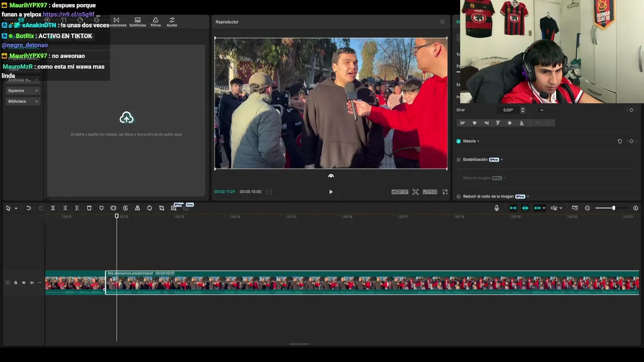Play the video preview
Screen dimensions: 644x362
point(331,192)
